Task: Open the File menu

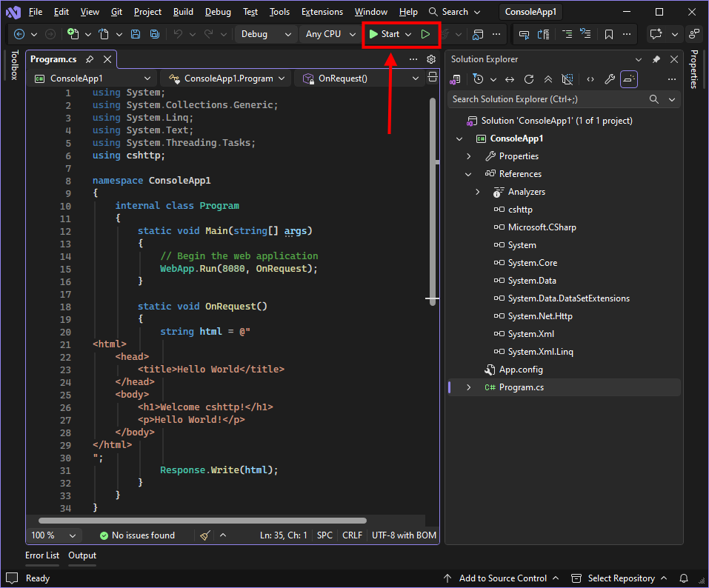Action: point(36,12)
